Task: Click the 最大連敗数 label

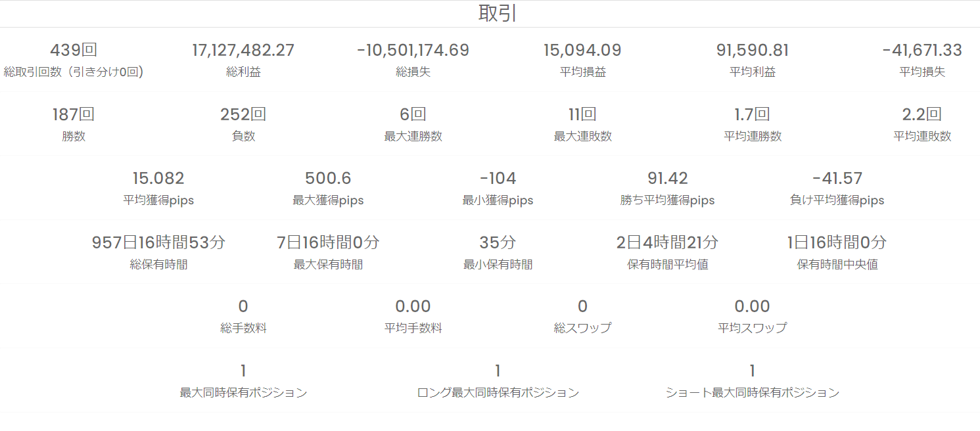Action: [582, 137]
